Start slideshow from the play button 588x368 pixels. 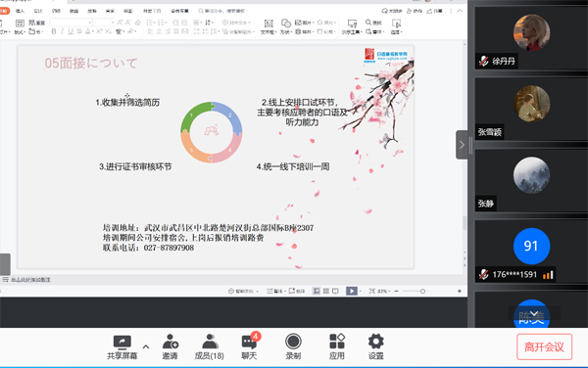(x=352, y=291)
